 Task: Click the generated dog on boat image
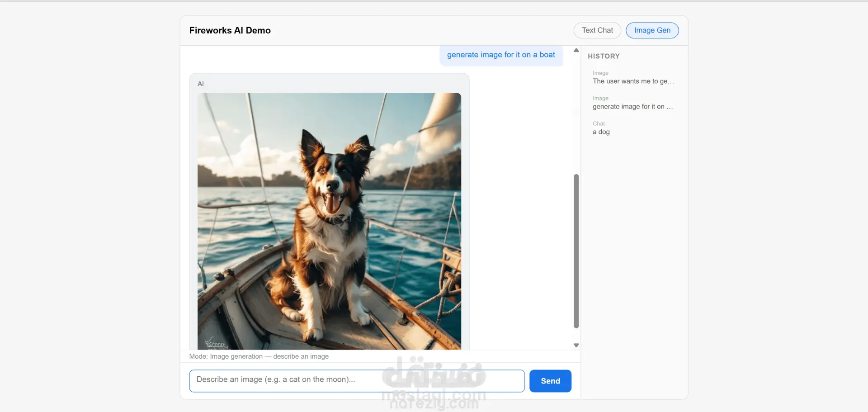(x=329, y=221)
